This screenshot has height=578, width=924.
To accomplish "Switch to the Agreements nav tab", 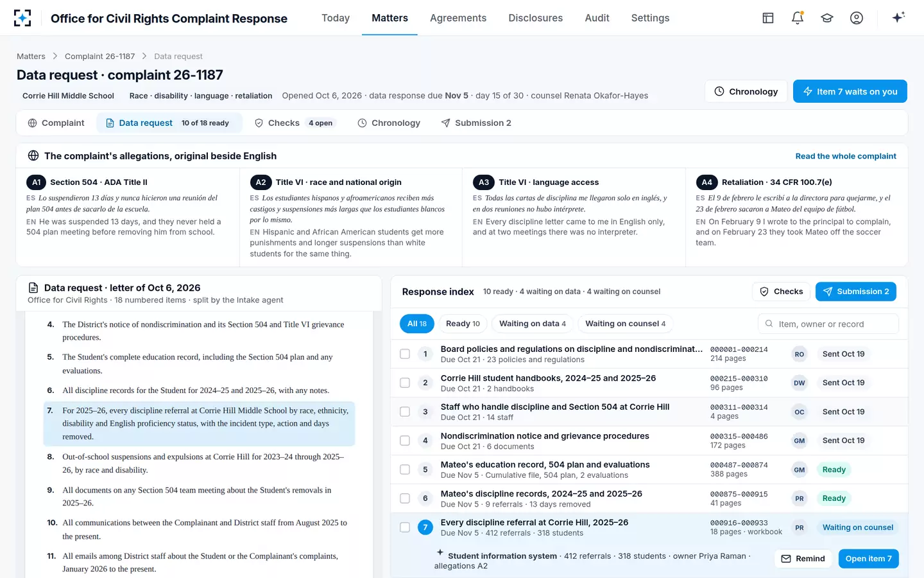I will click(458, 18).
